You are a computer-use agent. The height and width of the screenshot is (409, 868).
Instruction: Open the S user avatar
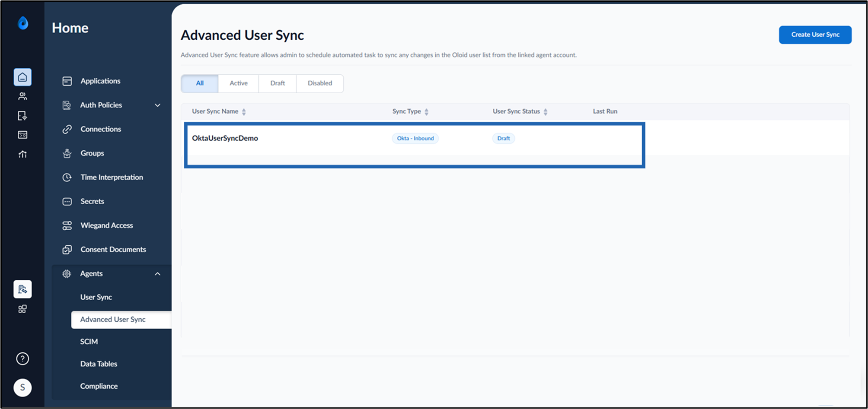tap(22, 387)
